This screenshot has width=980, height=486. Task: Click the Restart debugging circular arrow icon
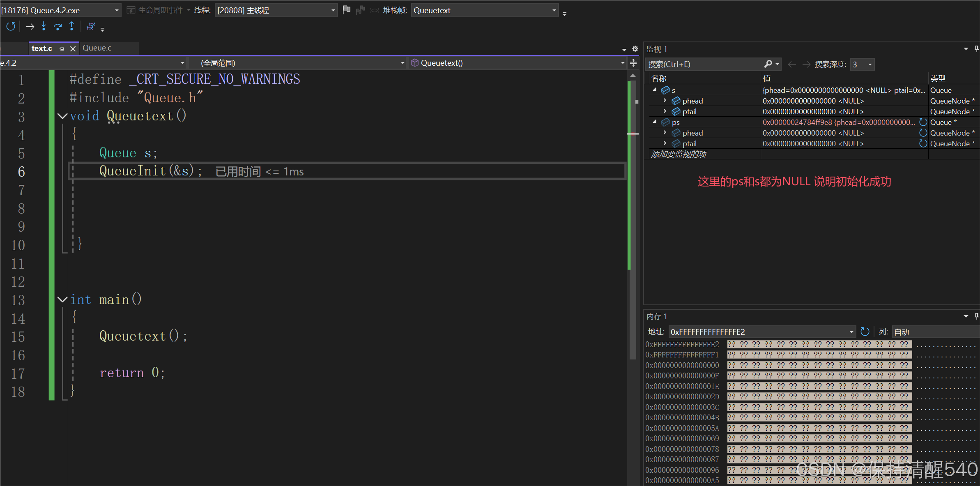coord(11,27)
